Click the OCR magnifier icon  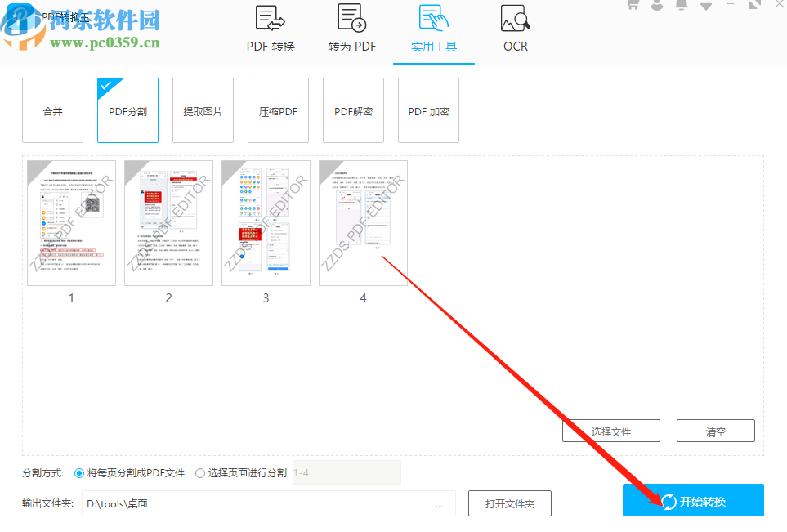click(x=516, y=18)
